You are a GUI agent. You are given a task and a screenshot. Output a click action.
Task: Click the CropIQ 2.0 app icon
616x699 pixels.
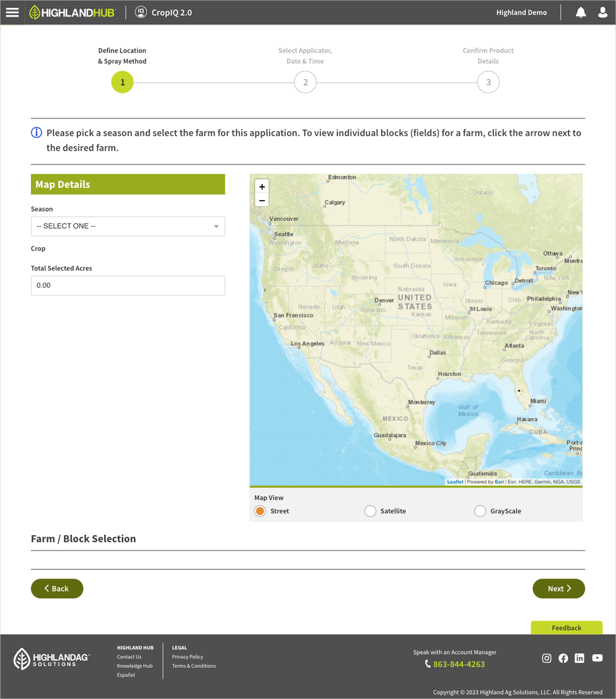(x=141, y=12)
